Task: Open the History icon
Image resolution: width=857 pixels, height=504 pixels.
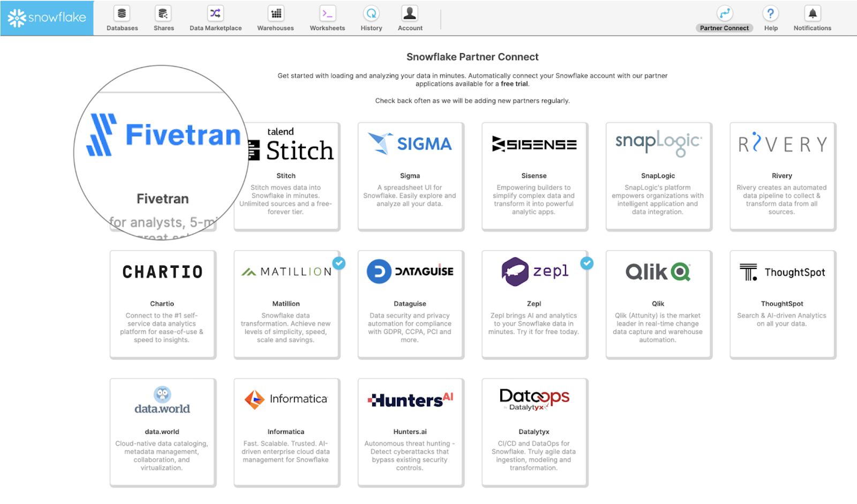Action: pyautogui.click(x=371, y=13)
